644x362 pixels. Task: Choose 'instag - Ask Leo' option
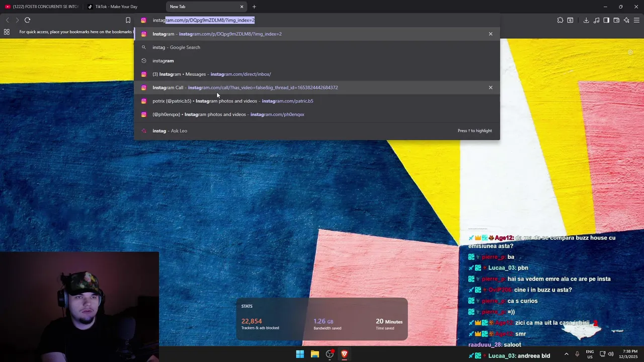tap(317, 131)
